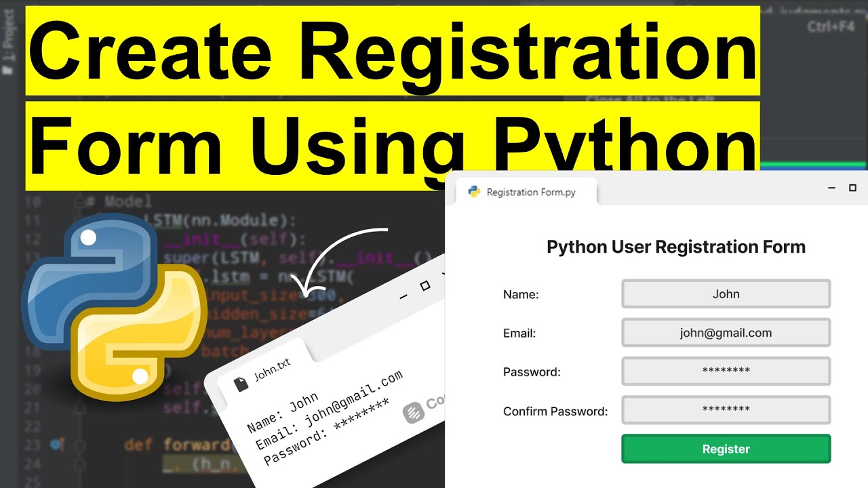Screen dimensions: 868x488
Task: Click the Python icon on Registration Form.py tab
Action: [x=474, y=192]
